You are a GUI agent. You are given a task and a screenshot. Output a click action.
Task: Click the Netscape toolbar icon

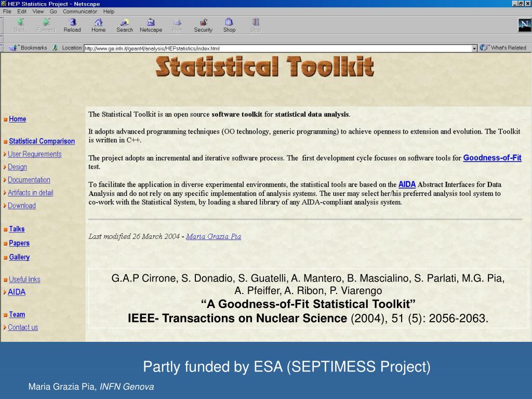pos(151,25)
